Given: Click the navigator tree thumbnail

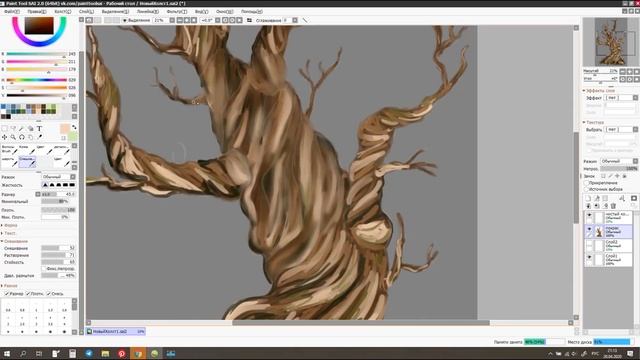Looking at the screenshot, I should click(x=611, y=42).
